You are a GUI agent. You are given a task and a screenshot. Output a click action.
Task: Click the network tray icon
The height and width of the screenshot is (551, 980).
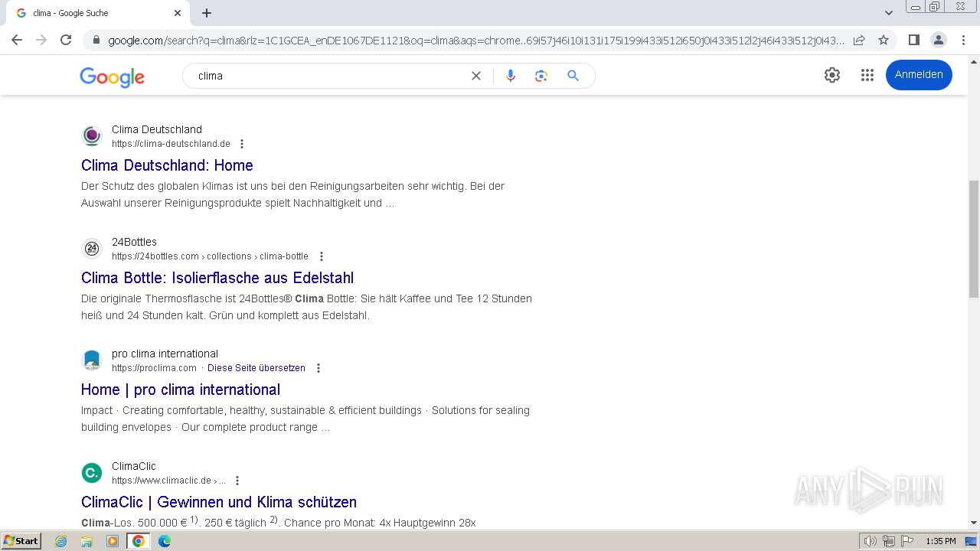889,541
